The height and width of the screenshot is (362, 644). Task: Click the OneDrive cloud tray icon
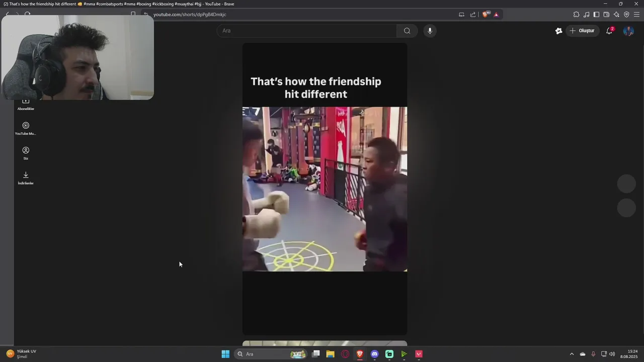point(583,354)
